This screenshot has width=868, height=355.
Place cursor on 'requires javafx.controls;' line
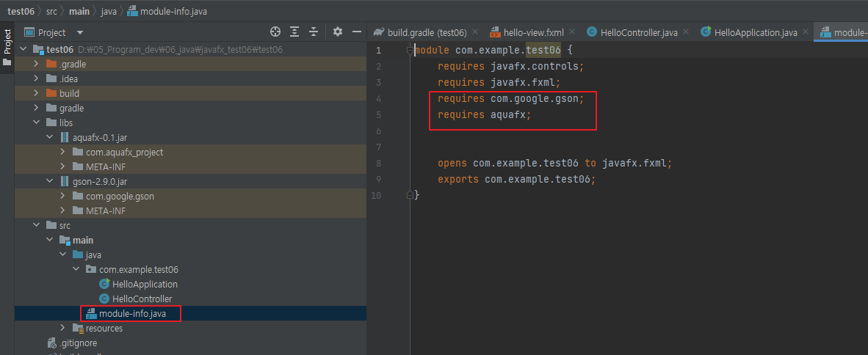tap(511, 66)
